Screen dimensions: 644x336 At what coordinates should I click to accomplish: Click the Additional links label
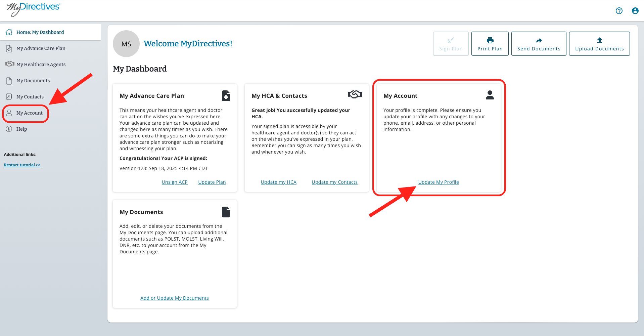point(20,155)
